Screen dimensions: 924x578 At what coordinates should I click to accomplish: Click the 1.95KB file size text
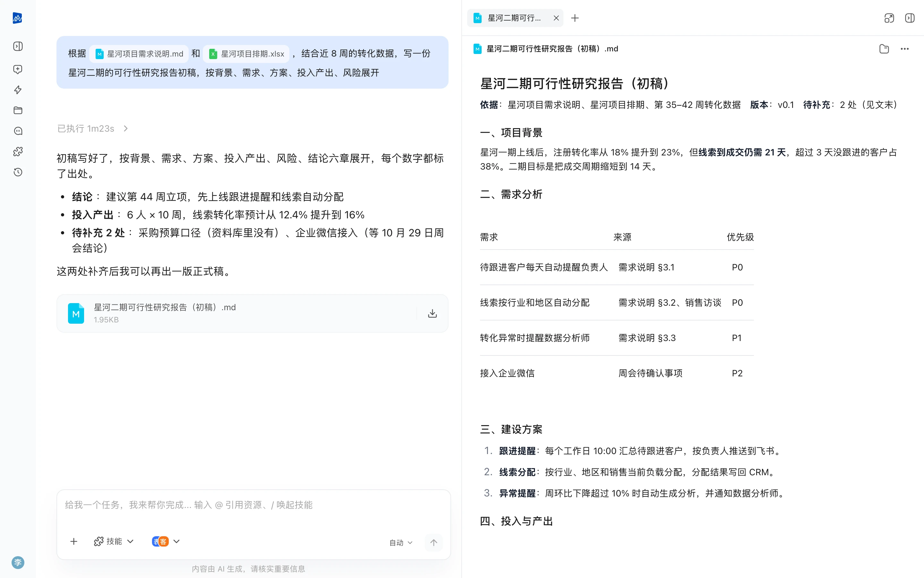pyautogui.click(x=106, y=320)
